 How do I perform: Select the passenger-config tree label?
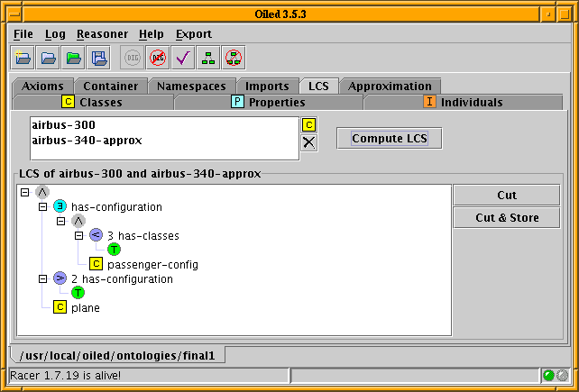(152, 265)
